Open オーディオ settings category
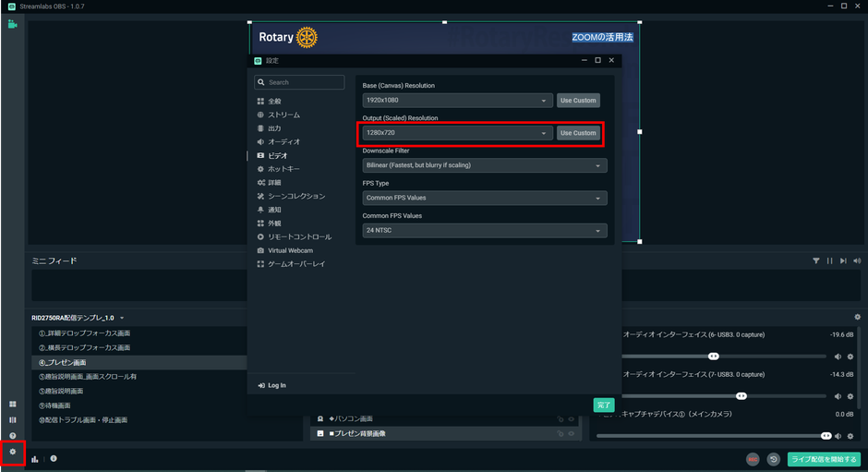This screenshot has height=472, width=868. click(x=283, y=142)
